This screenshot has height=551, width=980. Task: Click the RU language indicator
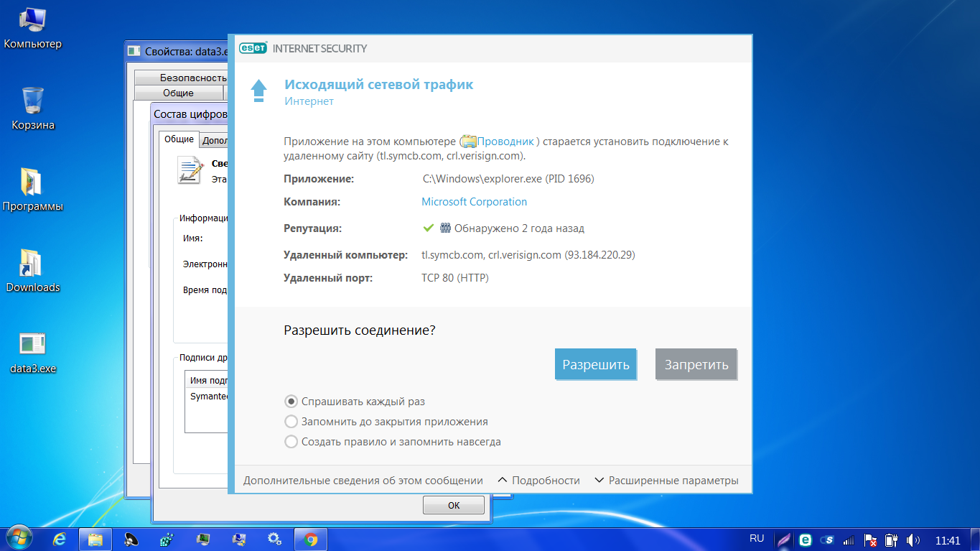(757, 539)
